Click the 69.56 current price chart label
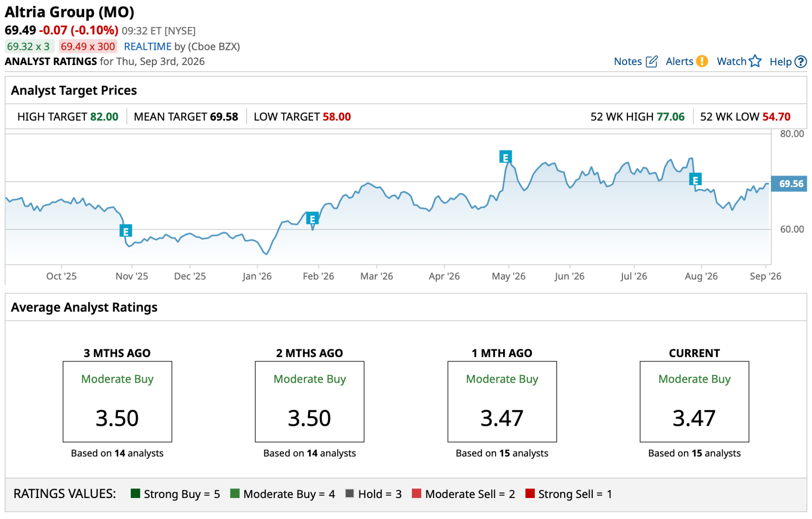The height and width of the screenshot is (519, 812). (789, 184)
